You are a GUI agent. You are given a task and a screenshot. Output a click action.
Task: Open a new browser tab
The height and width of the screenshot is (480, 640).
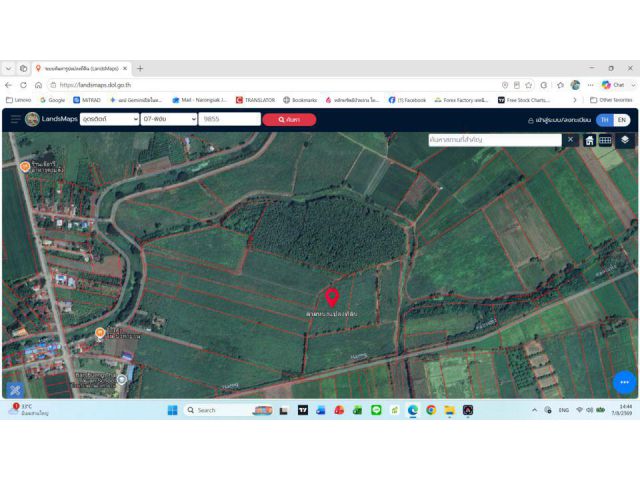click(x=140, y=68)
